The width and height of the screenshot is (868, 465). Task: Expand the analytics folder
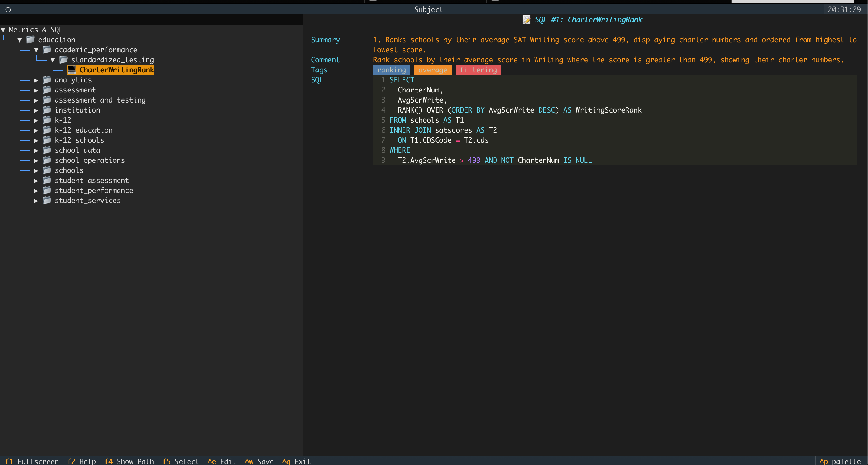tap(36, 80)
